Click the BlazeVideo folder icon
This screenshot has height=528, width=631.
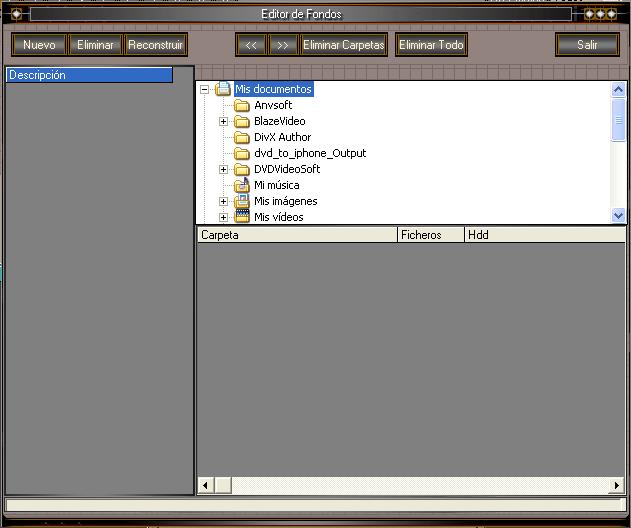pyautogui.click(x=242, y=121)
